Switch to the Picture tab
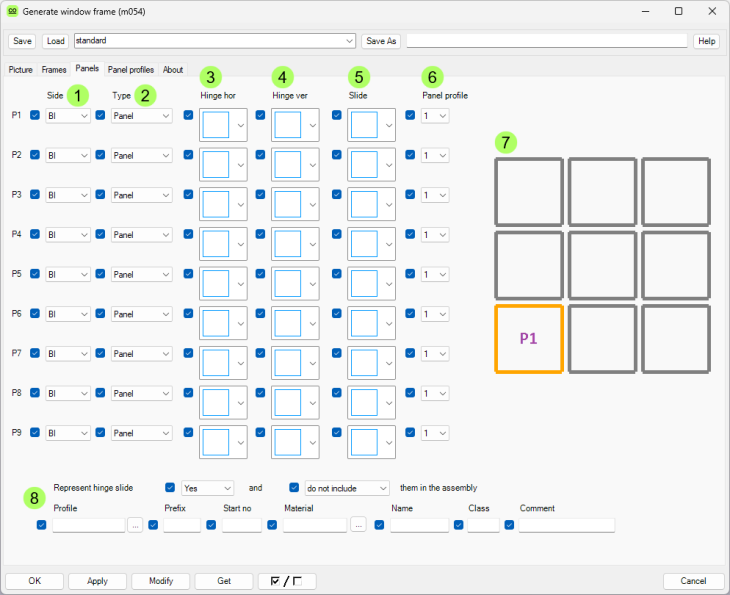This screenshot has width=730, height=595. (x=20, y=69)
